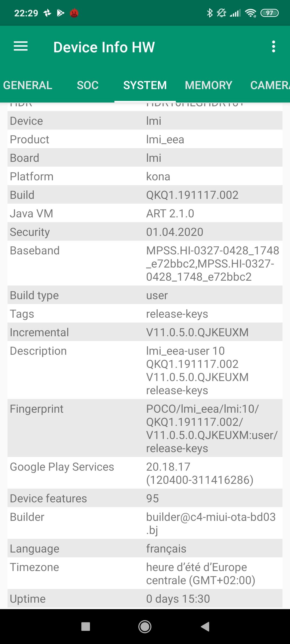Tap the Uptime row
The height and width of the screenshot is (644, 290).
point(145,599)
